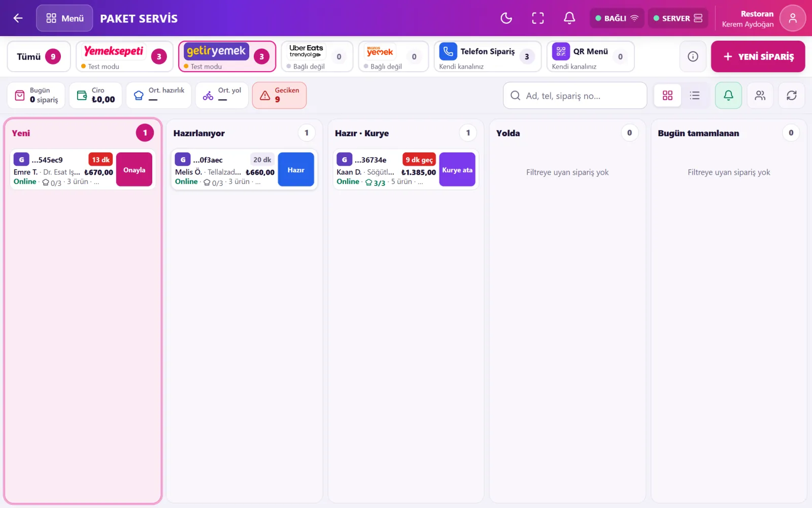This screenshot has width=812, height=508.
Task: Click the info circle icon
Action: pos(693,56)
